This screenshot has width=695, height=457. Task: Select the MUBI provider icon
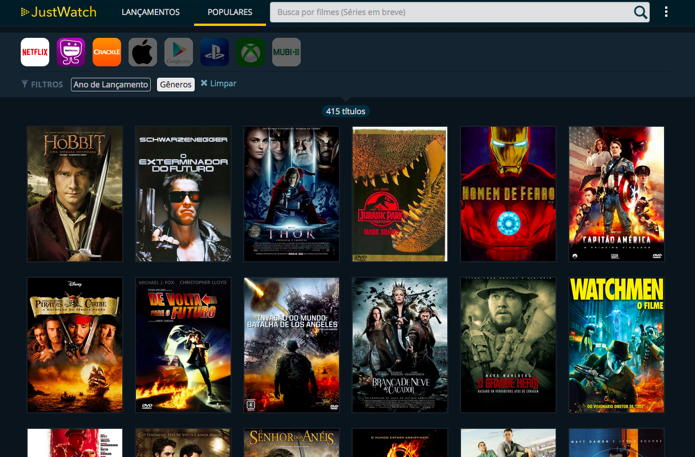click(x=286, y=52)
